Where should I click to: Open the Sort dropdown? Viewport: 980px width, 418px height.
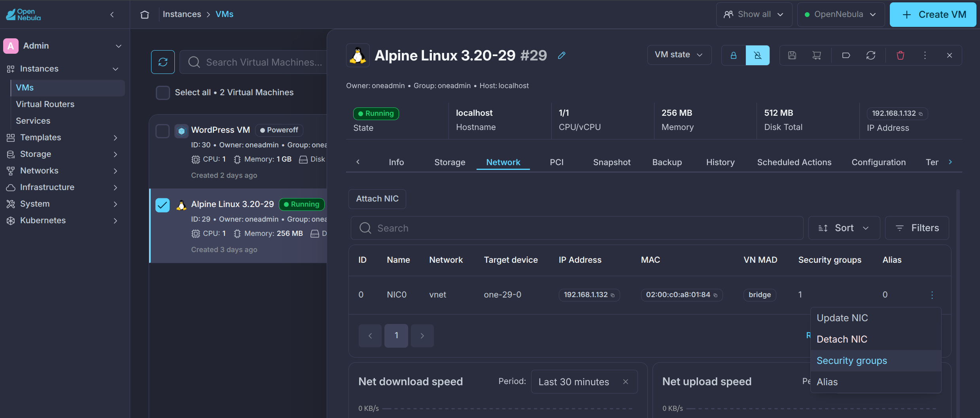coord(844,228)
